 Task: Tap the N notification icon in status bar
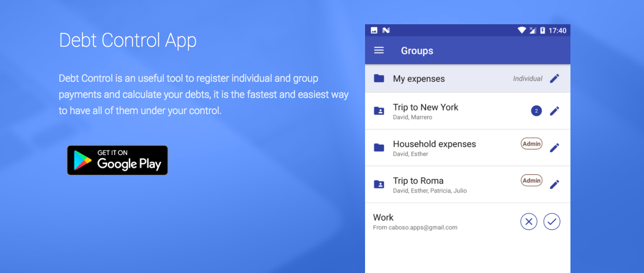pyautogui.click(x=386, y=31)
